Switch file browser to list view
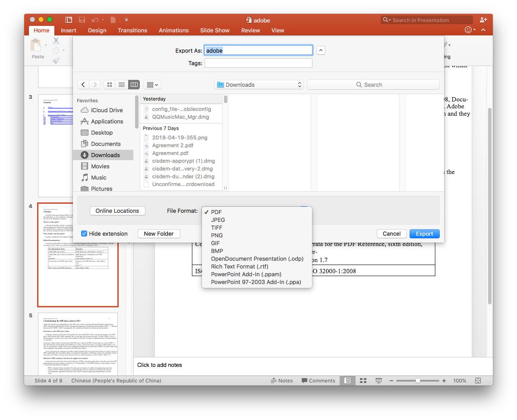This screenshot has height=420, width=517. (x=122, y=85)
